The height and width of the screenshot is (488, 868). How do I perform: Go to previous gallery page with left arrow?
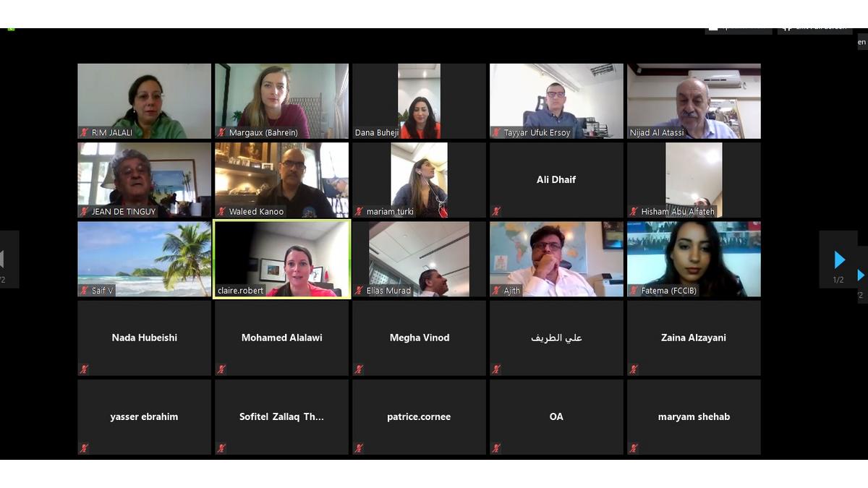click(x=4, y=260)
